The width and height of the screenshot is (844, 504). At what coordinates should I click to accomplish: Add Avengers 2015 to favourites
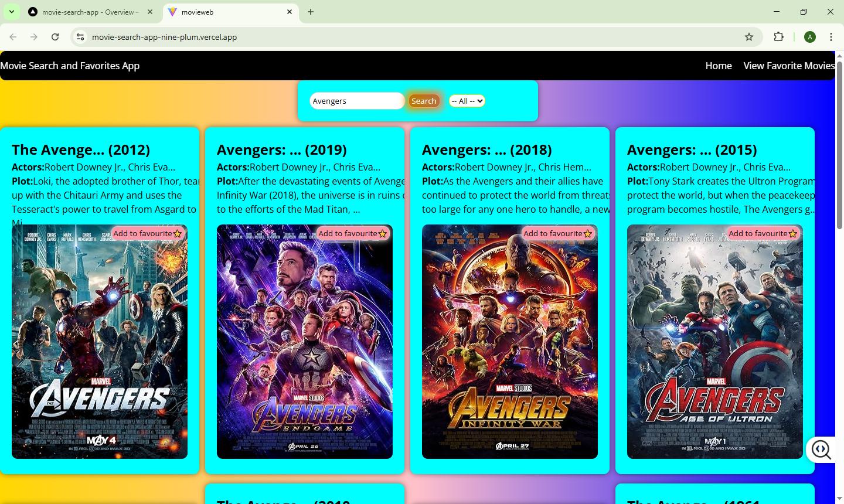[x=763, y=233]
